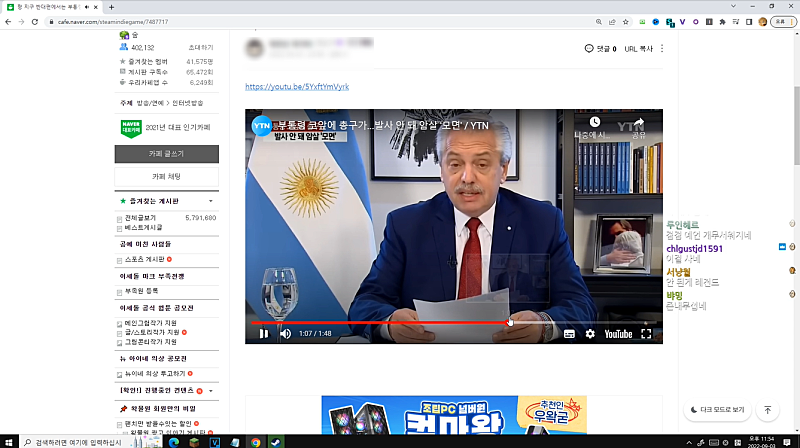Toggle subtitles in the video player
Screen dimensions: 800x448
click(569, 334)
